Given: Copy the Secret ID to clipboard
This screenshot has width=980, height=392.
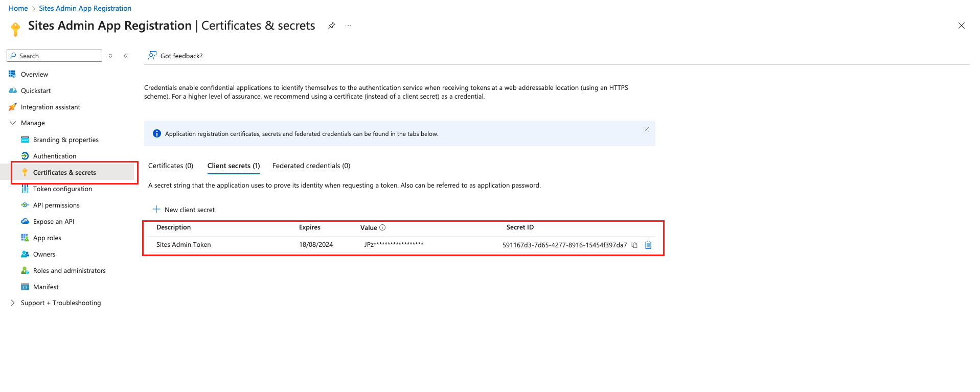Looking at the screenshot, I should coord(634,245).
